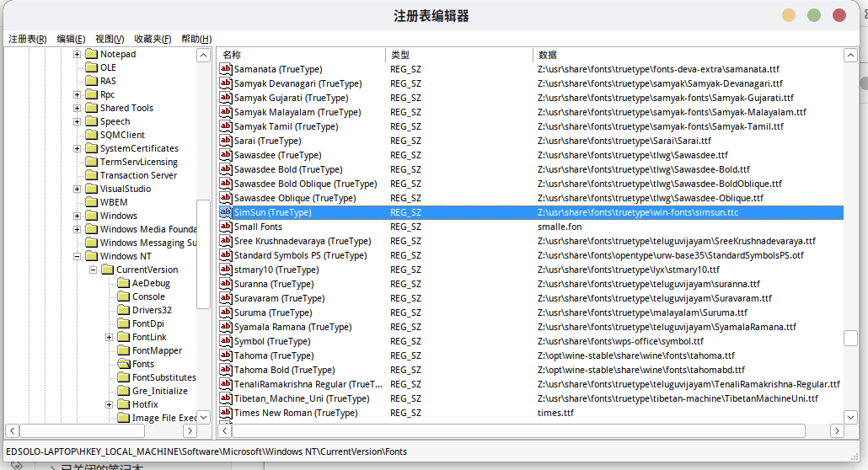Click the Standard Symbols PS value icon
This screenshot has width=868, height=470.
pos(225,255)
